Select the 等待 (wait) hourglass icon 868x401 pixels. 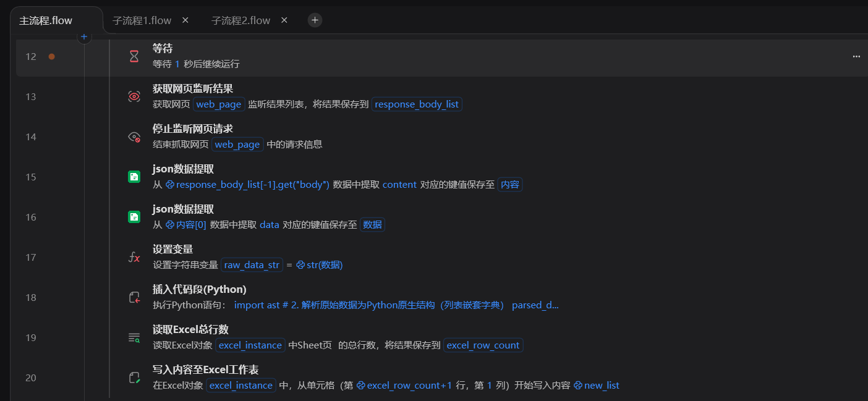coord(134,56)
